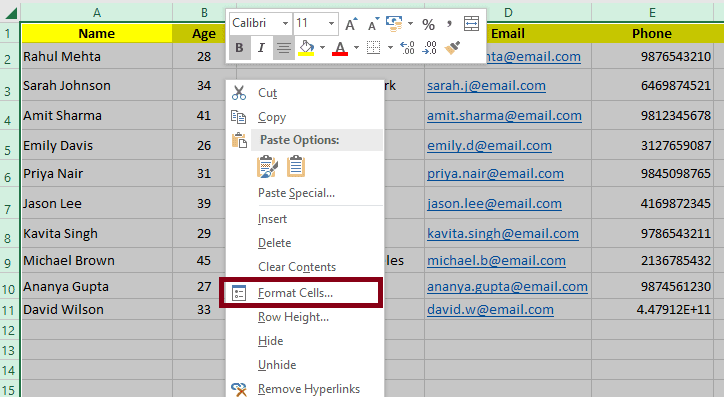Select Clear Contents menu entry
Image resolution: width=724 pixels, height=397 pixels.
tap(305, 267)
